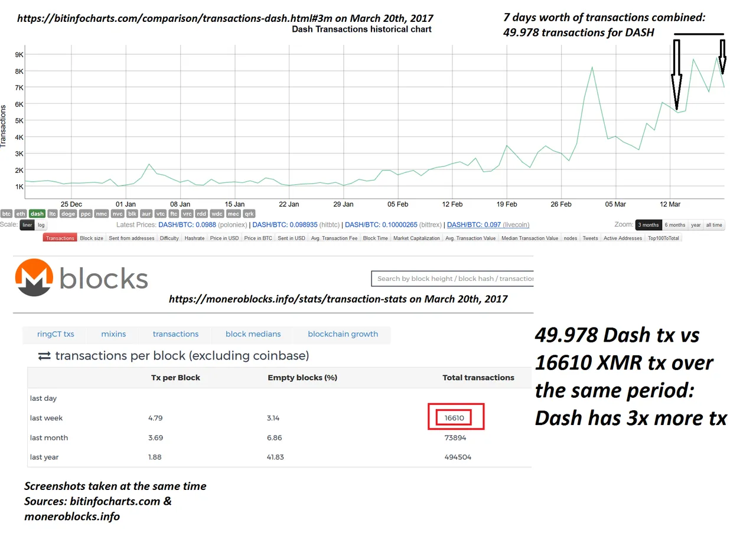
Task: Follow the DASH/BTC livecoin price link
Action: (488, 225)
